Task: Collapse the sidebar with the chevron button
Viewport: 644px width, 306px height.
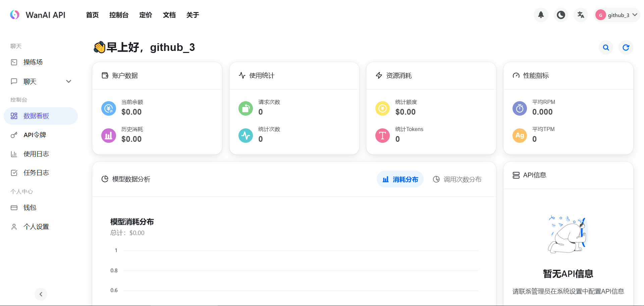Action: [41, 294]
